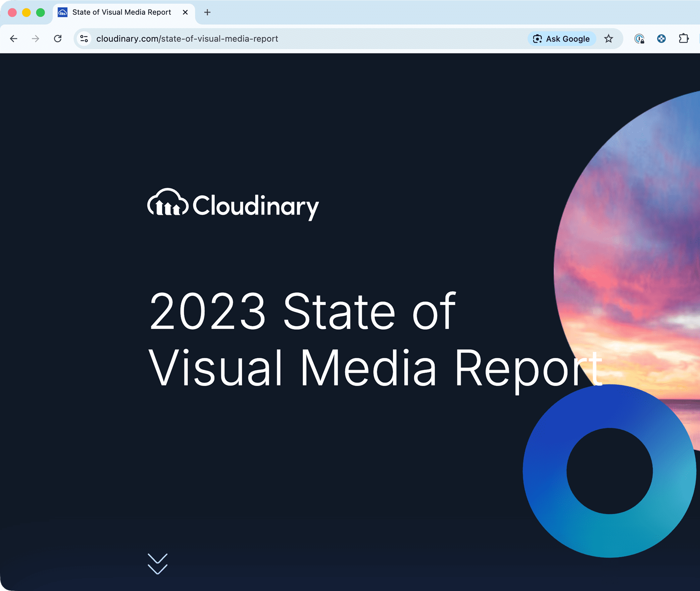Click the blue cross extension icon
This screenshot has height=591, width=700.
pyautogui.click(x=661, y=39)
